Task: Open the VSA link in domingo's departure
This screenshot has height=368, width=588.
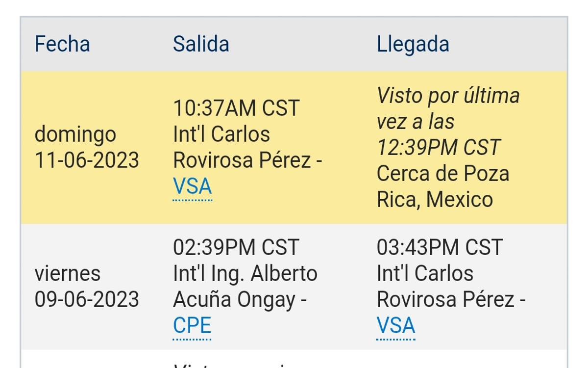Action: click(x=193, y=187)
